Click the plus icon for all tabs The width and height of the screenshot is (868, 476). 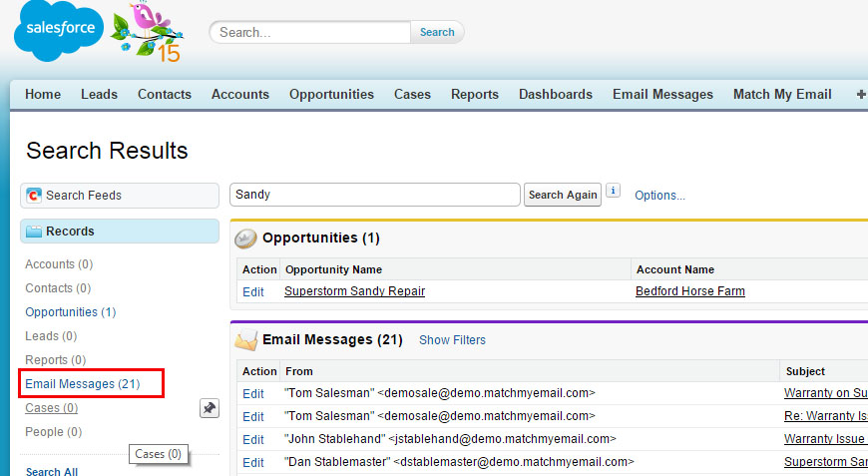[x=860, y=94]
